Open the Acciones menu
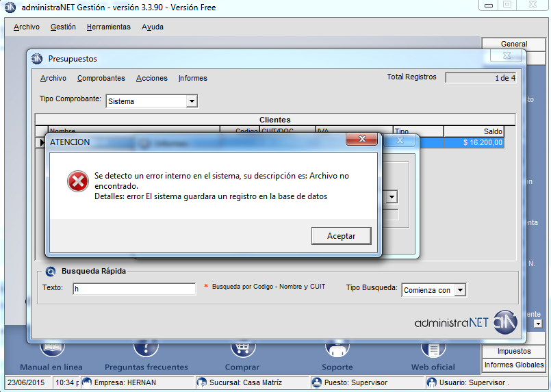Image resolution: width=551 pixels, height=392 pixels. (x=152, y=78)
